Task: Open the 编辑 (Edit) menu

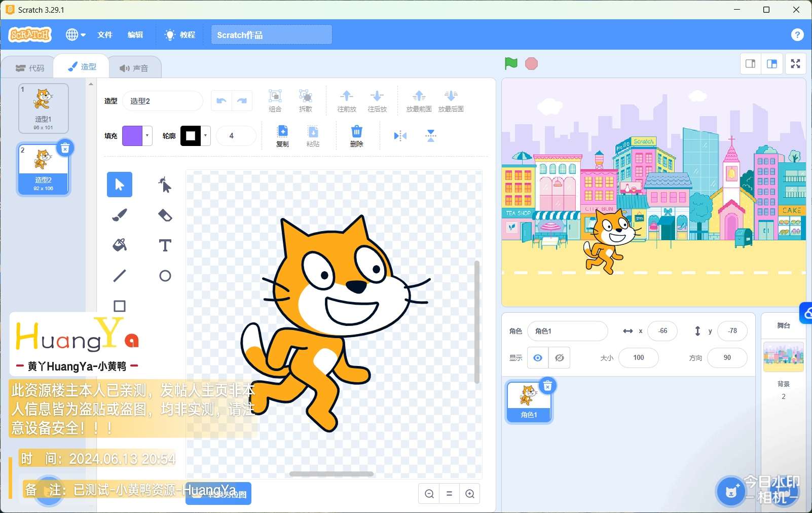Action: [135, 34]
